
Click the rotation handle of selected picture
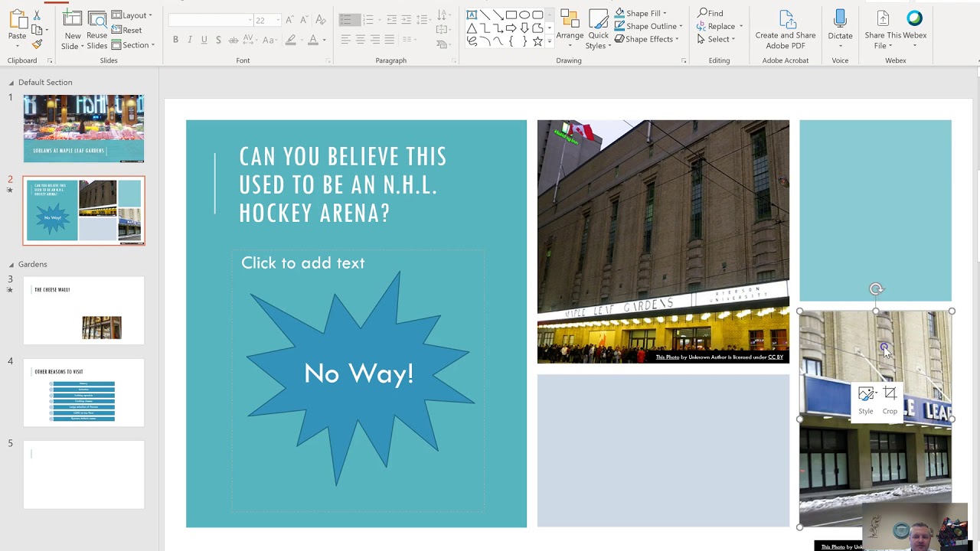876,289
